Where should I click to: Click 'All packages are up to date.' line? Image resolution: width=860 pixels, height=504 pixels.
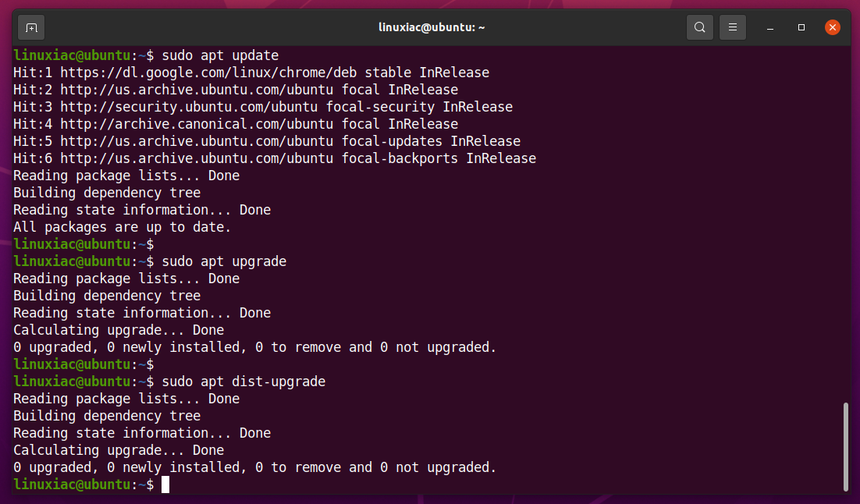tap(122, 227)
